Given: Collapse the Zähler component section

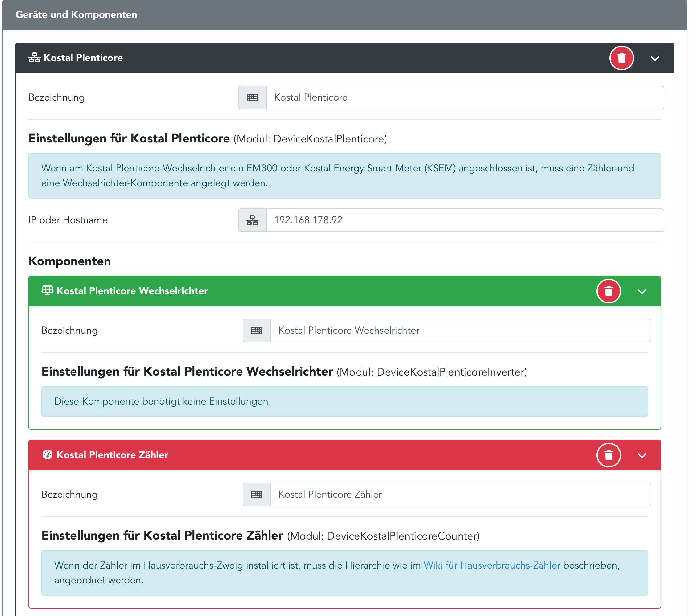Looking at the screenshot, I should tap(642, 455).
